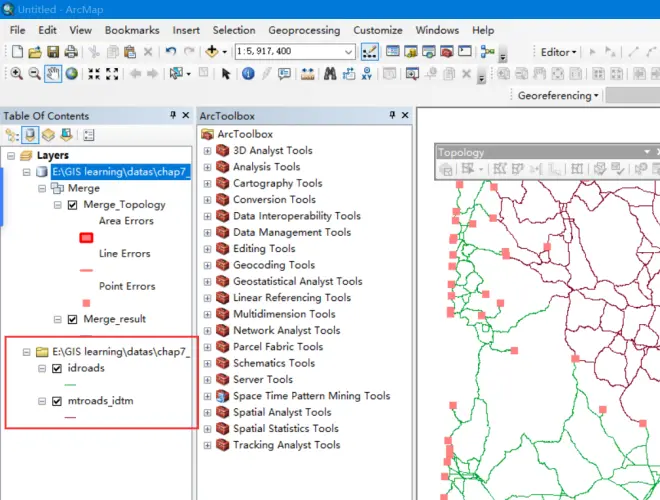
Task: Click List By Source icon in Table Of Contents
Action: click(30, 135)
